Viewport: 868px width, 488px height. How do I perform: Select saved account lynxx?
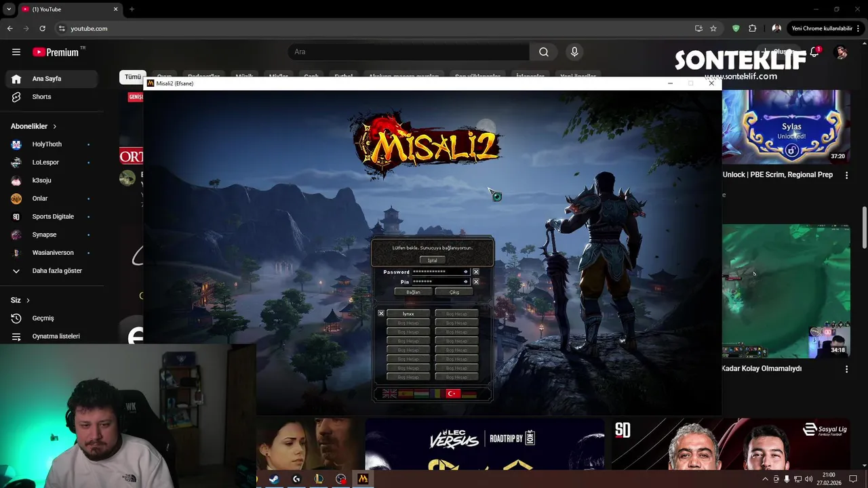point(408,314)
